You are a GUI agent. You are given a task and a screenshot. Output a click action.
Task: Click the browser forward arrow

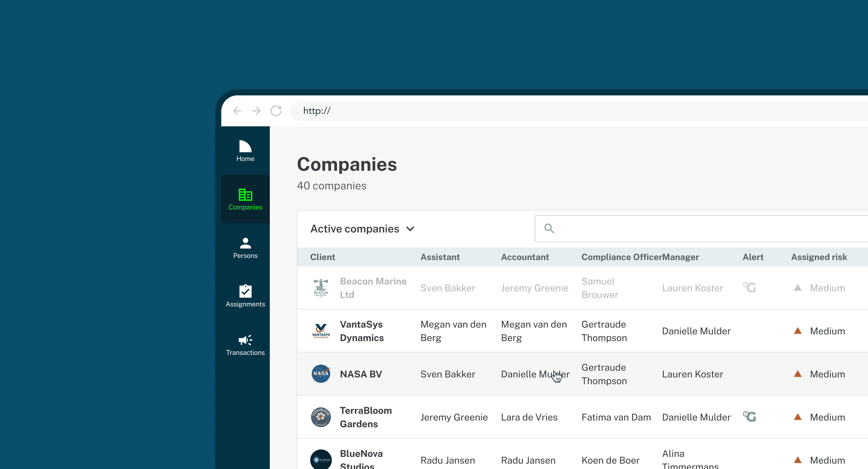pos(256,111)
